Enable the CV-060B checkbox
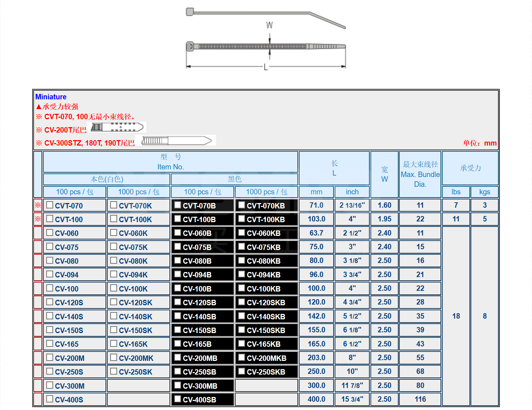The image size is (532, 410). click(178, 232)
